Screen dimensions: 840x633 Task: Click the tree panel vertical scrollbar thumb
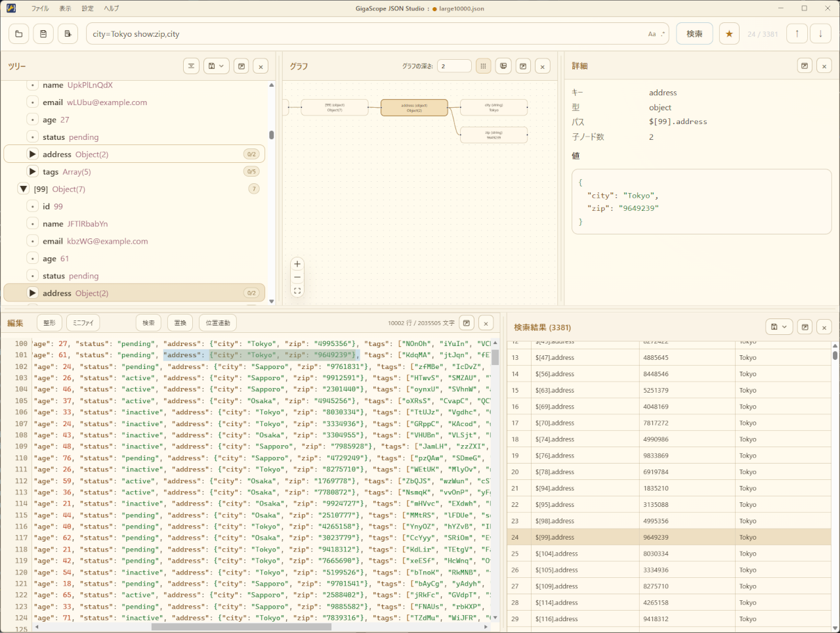271,135
